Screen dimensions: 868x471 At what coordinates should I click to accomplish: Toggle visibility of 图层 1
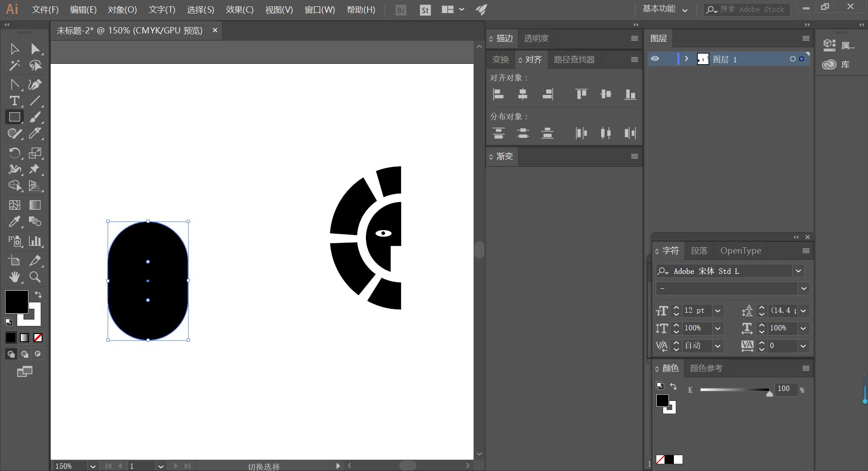(x=655, y=59)
